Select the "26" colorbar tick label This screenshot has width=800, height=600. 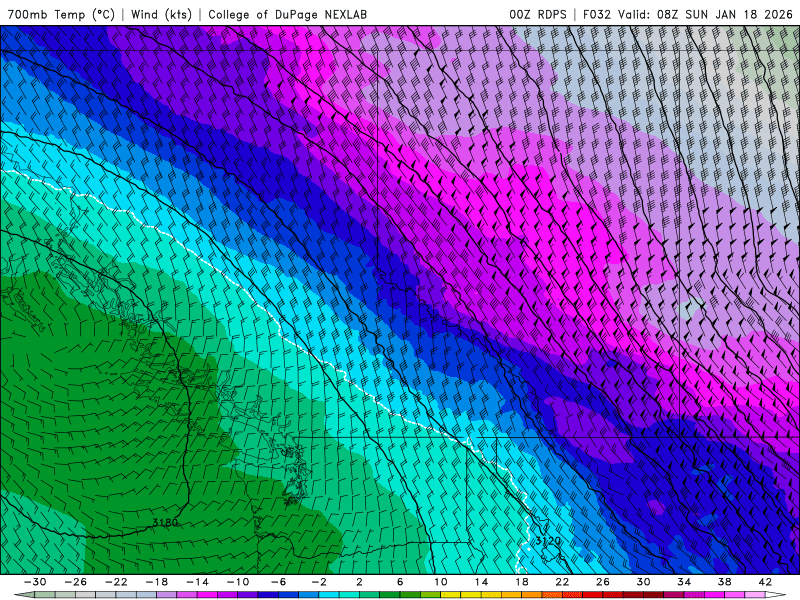click(x=603, y=582)
